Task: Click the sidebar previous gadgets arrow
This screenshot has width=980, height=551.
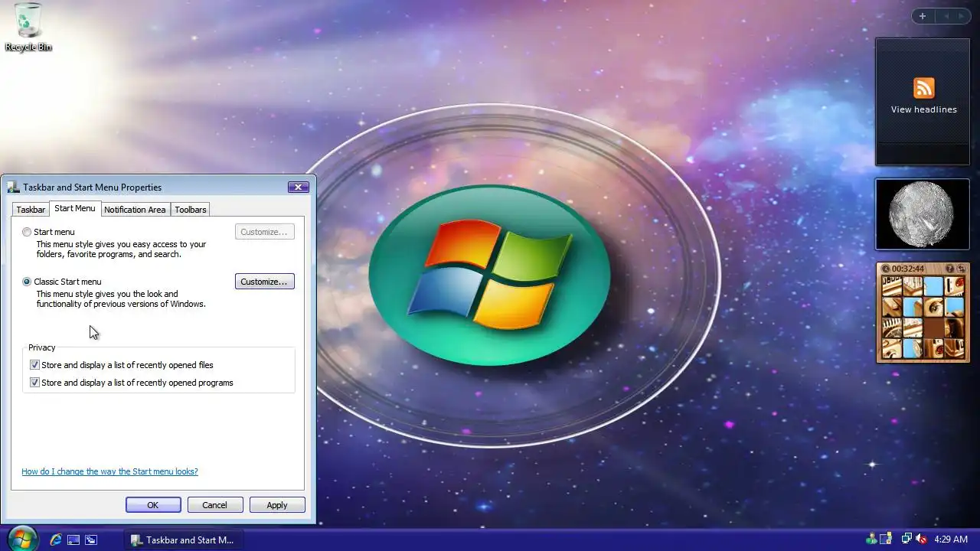Action: [x=946, y=16]
